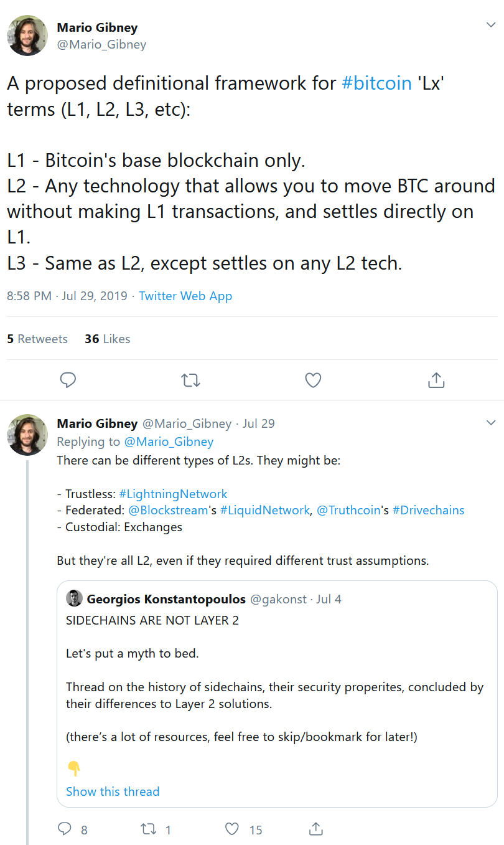Click Show this thread link
The image size is (504, 845).
point(113,791)
